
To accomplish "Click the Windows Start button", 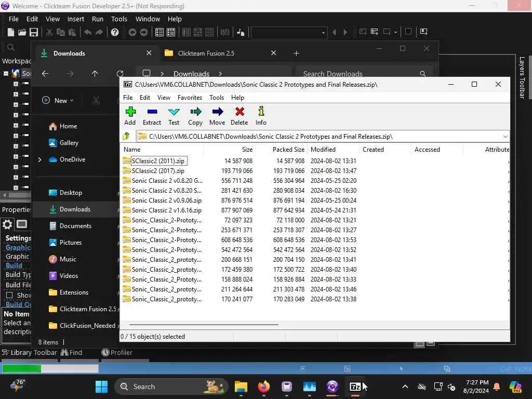I will point(101,387).
